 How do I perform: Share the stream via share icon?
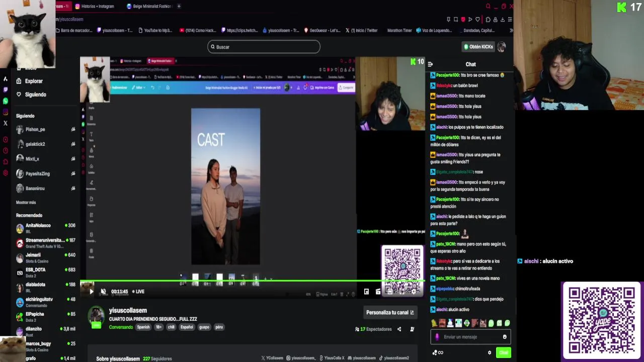pyautogui.click(x=399, y=329)
